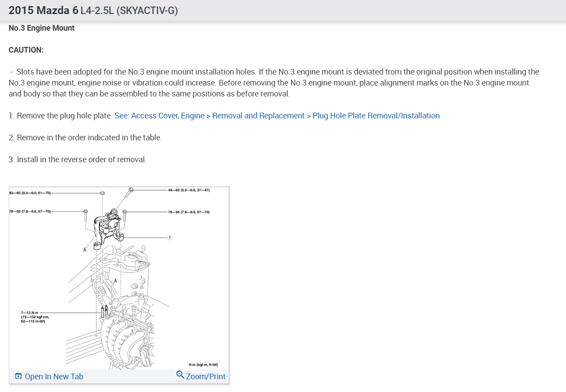Click the circled number 1 callout
The height and width of the screenshot is (392, 566).
point(169,238)
